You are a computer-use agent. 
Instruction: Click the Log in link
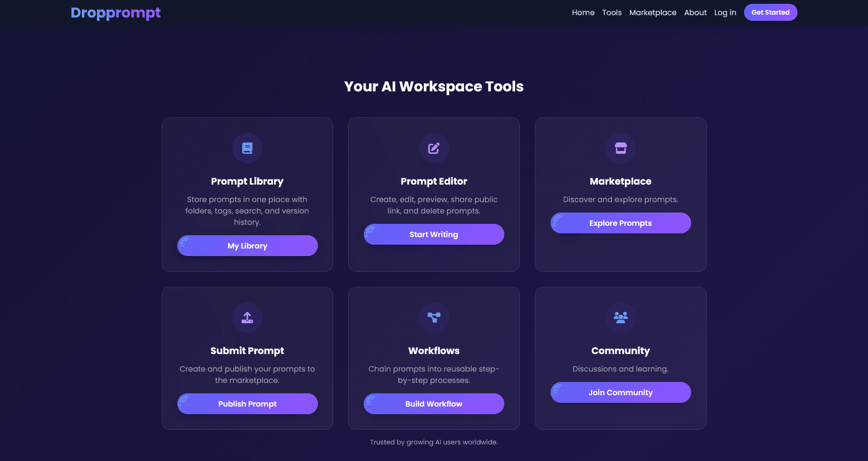725,12
